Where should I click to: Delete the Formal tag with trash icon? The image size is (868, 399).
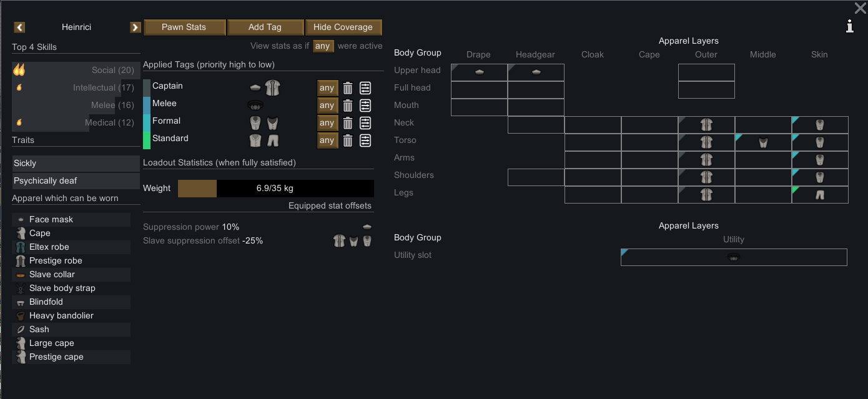tap(348, 123)
